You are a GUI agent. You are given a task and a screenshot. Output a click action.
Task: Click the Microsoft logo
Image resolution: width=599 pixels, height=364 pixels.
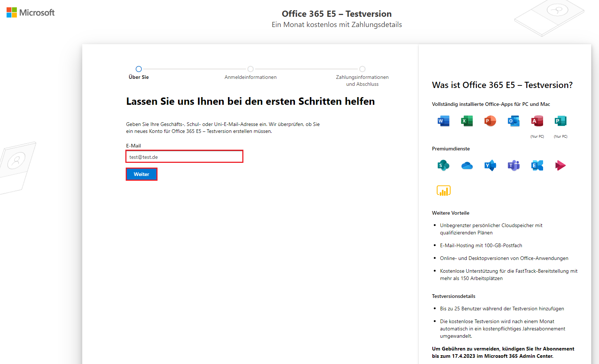30,13
